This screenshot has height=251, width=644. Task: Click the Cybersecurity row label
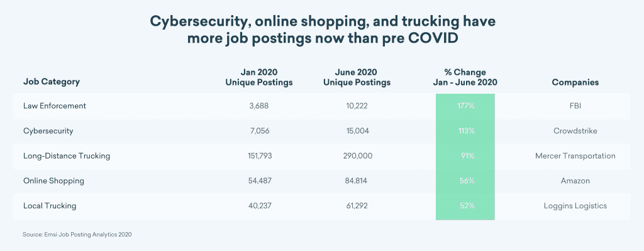coord(48,131)
